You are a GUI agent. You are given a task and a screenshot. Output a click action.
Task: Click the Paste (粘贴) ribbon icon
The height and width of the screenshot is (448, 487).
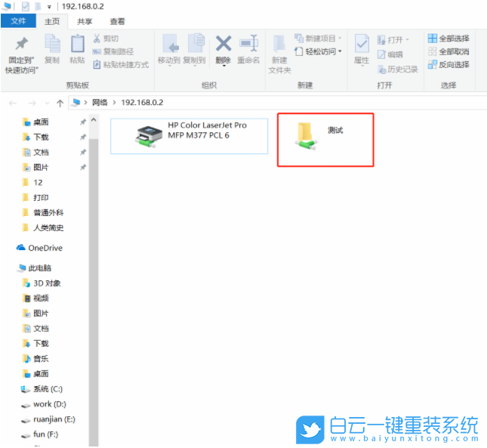click(77, 44)
